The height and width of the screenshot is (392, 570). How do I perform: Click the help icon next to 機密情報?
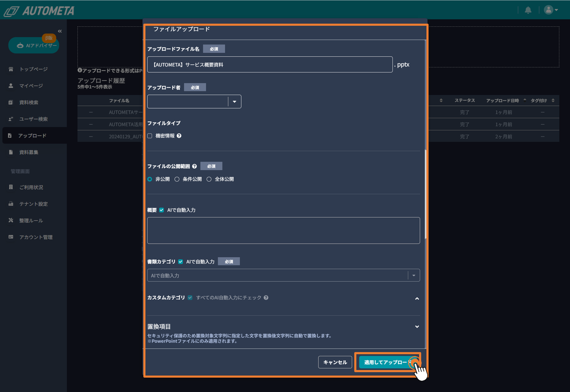179,136
